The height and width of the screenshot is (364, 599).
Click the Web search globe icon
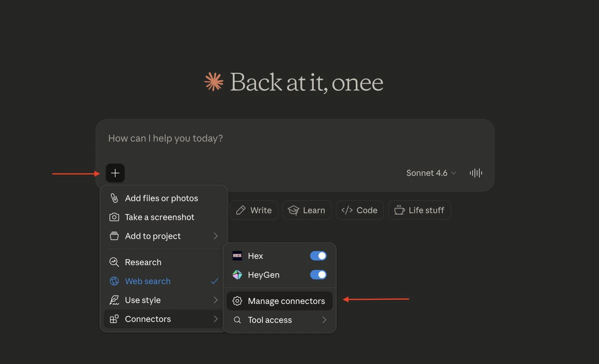(x=114, y=281)
